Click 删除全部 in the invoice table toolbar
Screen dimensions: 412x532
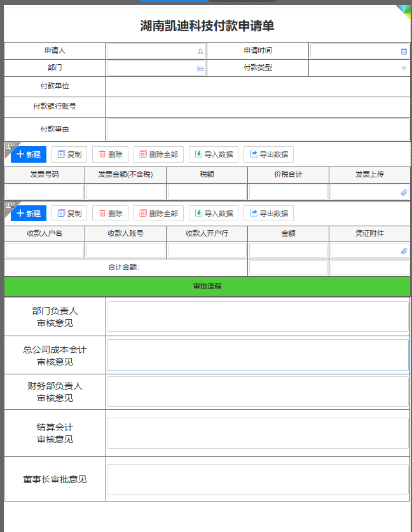pos(158,154)
